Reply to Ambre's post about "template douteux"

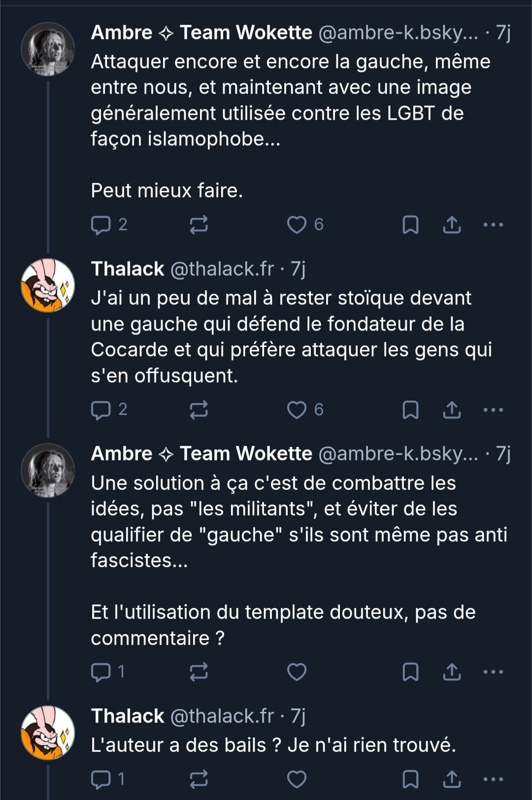tap(101, 672)
